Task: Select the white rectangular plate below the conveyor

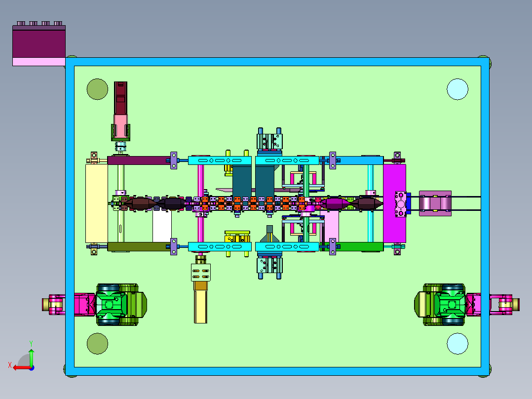Action: 162,226
